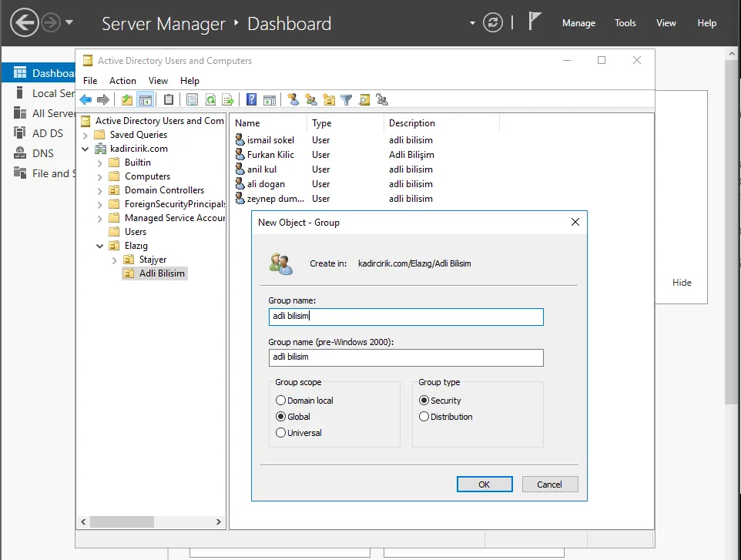Create new user with toolbar person icon
The height and width of the screenshot is (560, 741).
point(293,99)
